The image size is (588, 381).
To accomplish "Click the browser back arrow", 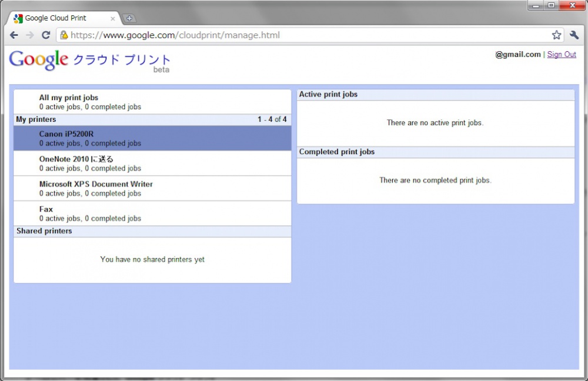I will point(14,35).
